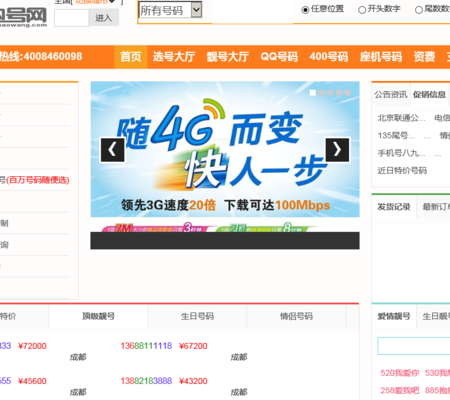Switch to the 发货记录 tab
Screen dimensions: 450x400
[394, 207]
